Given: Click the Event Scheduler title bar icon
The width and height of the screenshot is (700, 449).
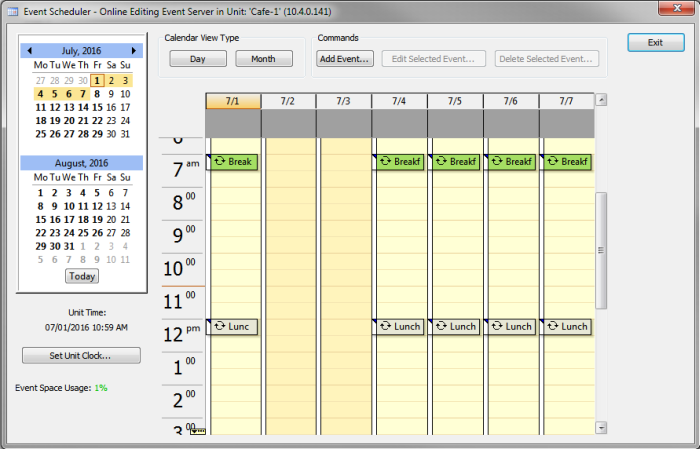Looking at the screenshot, I should point(13,12).
